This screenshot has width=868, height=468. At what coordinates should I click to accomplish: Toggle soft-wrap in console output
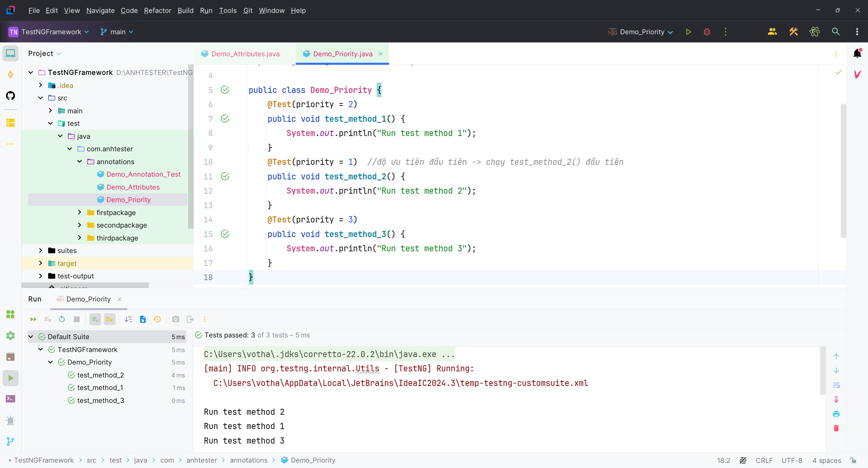836,385
